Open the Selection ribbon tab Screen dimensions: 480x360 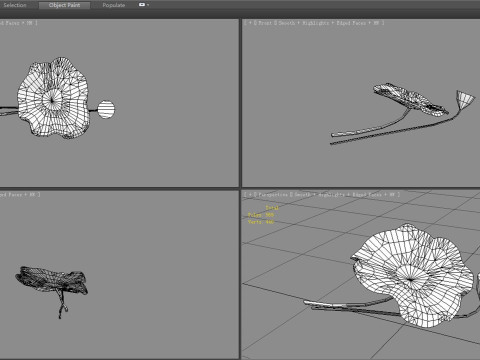click(x=14, y=5)
